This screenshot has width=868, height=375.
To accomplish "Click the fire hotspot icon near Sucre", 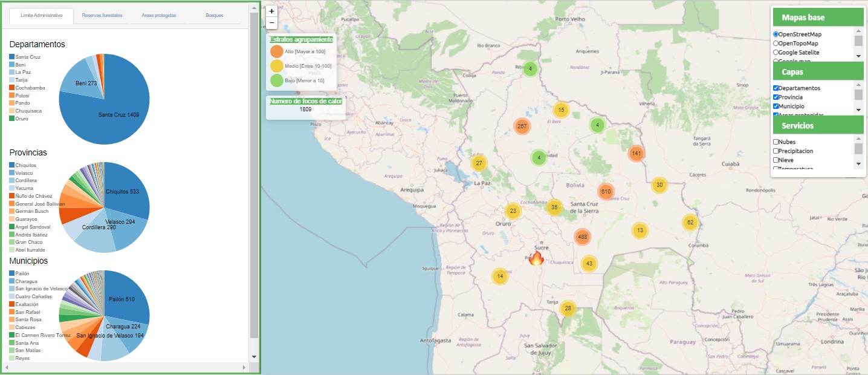I will click(536, 259).
